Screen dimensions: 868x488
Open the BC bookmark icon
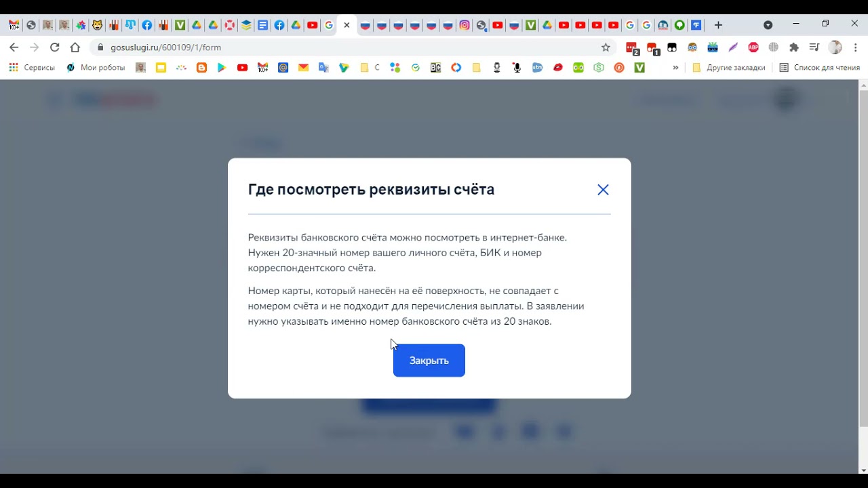(436, 68)
